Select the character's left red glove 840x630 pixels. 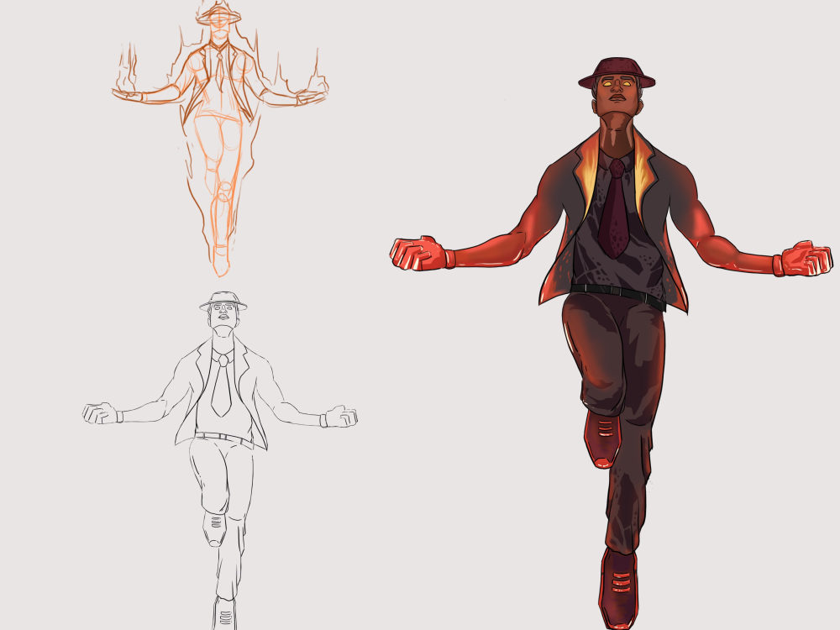pyautogui.click(x=806, y=256)
